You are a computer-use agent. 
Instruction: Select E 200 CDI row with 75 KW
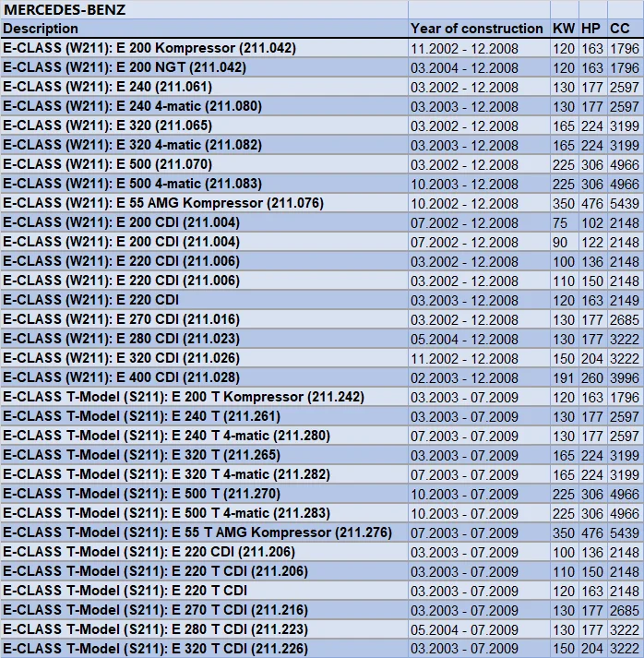322,222
